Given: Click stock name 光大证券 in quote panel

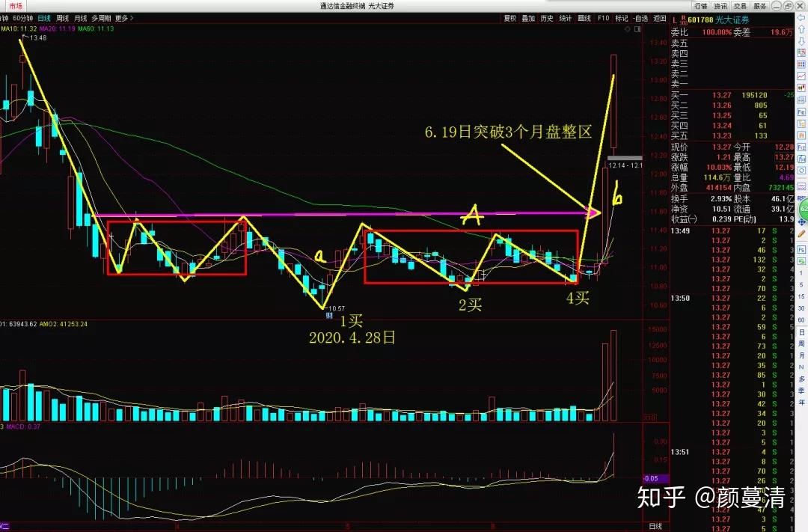Looking at the screenshot, I should coord(732,20).
